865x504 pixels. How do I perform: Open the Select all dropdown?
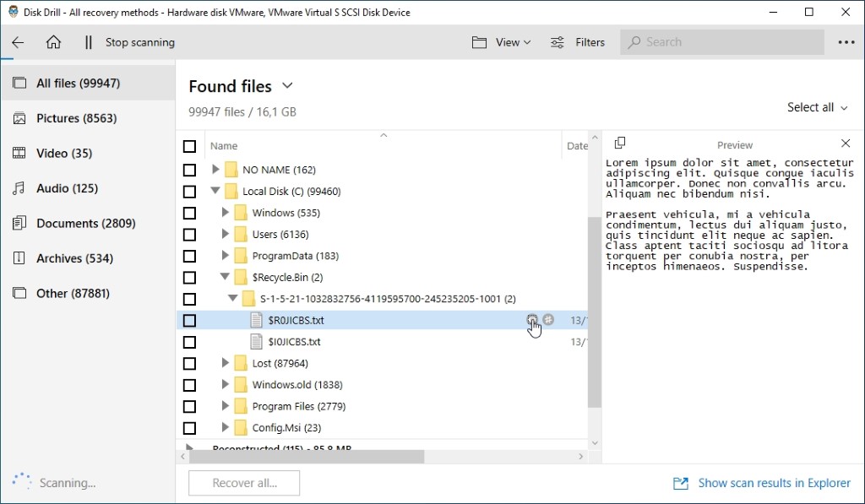(817, 107)
